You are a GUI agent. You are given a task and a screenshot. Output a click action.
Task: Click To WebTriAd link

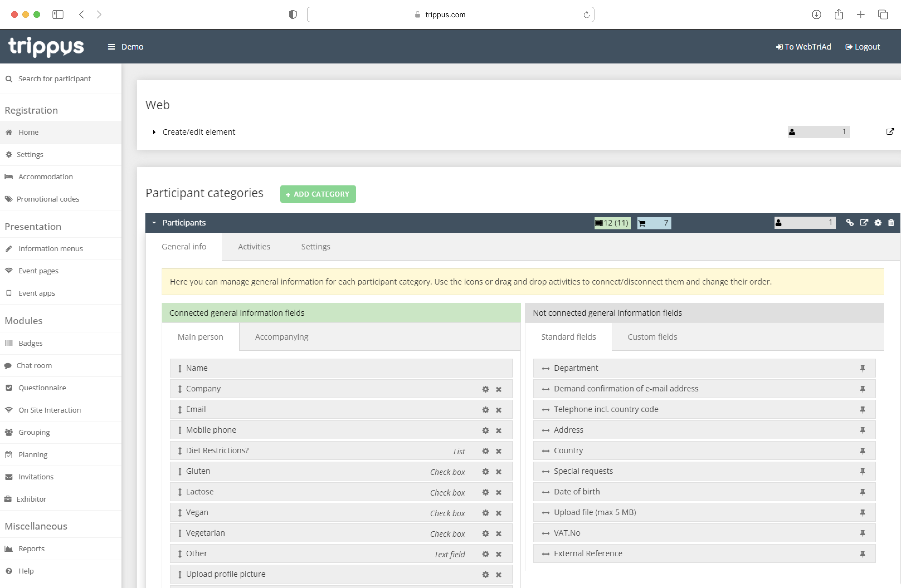click(x=803, y=46)
